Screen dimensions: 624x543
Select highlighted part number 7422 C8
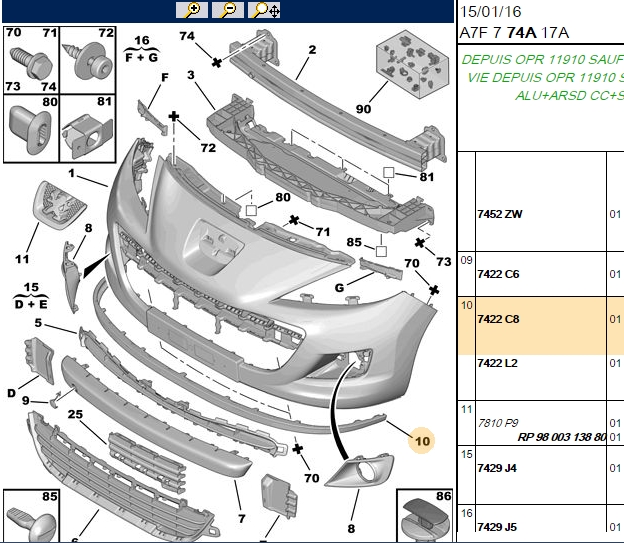(498, 319)
